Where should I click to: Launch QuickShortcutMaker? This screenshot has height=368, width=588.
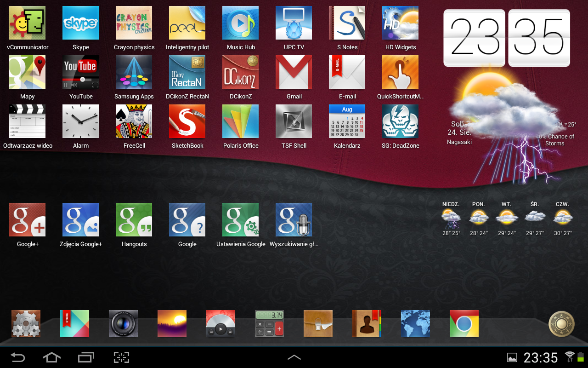pyautogui.click(x=401, y=72)
